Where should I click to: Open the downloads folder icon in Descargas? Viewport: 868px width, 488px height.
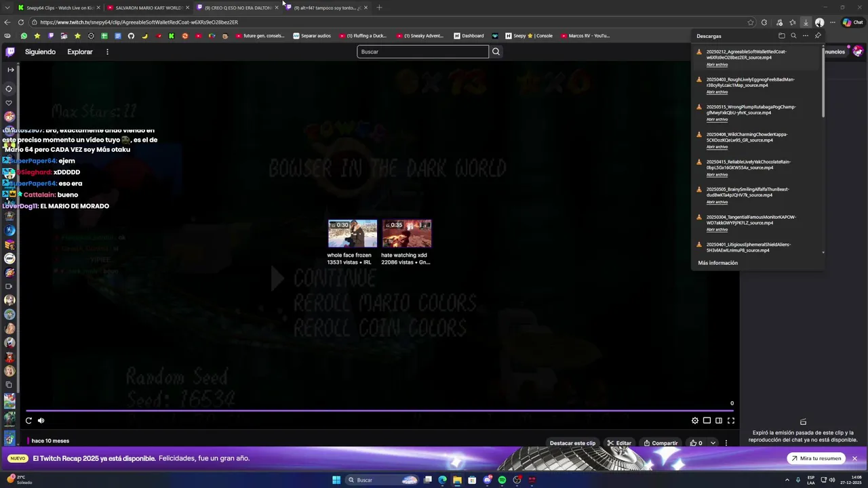click(781, 36)
